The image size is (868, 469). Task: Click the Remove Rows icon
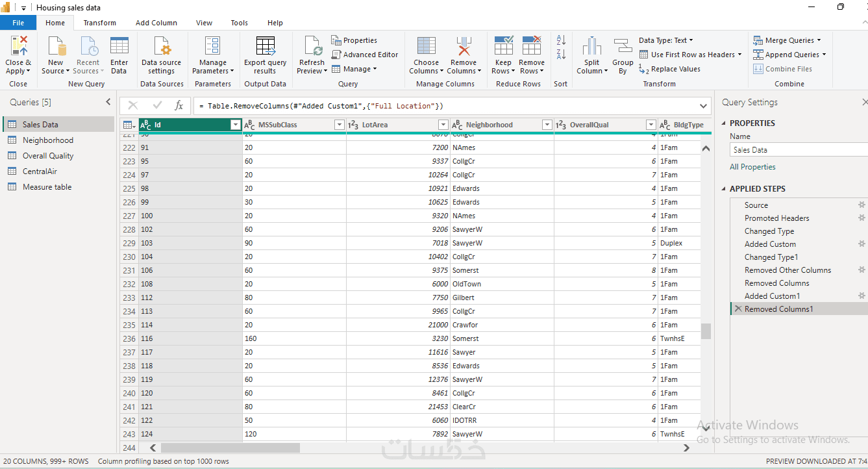pyautogui.click(x=532, y=45)
